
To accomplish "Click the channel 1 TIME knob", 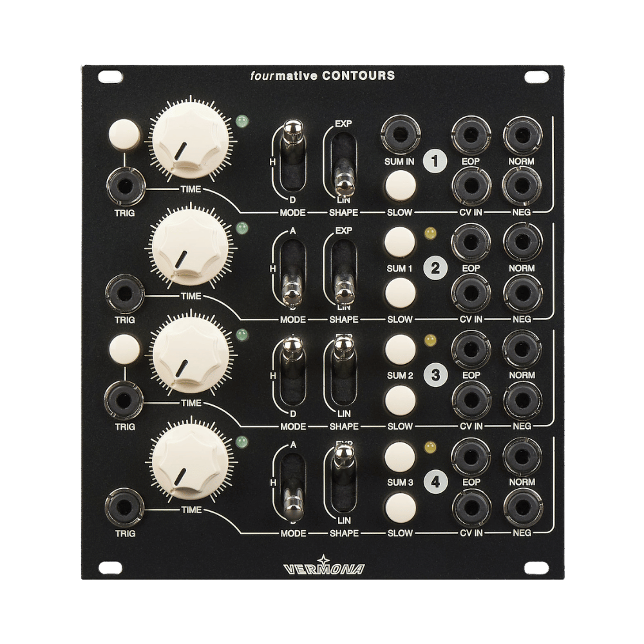I will pos(191,140).
